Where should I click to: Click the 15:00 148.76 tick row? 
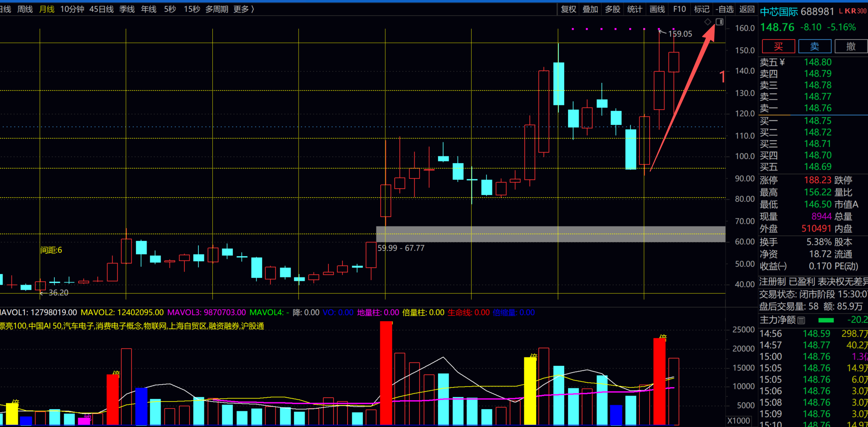(813, 357)
